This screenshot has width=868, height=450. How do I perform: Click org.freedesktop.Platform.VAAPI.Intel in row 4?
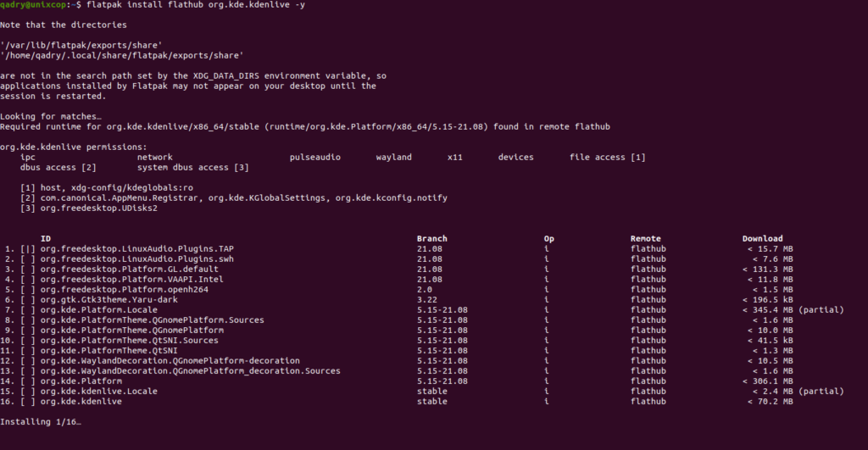131,279
